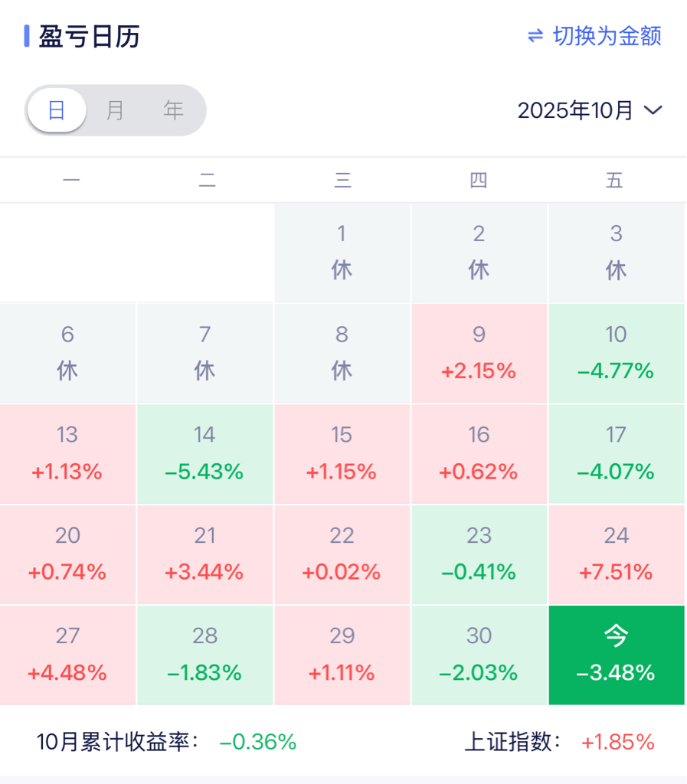
Task: Click the chevron next to 2025年10月
Action: [653, 110]
